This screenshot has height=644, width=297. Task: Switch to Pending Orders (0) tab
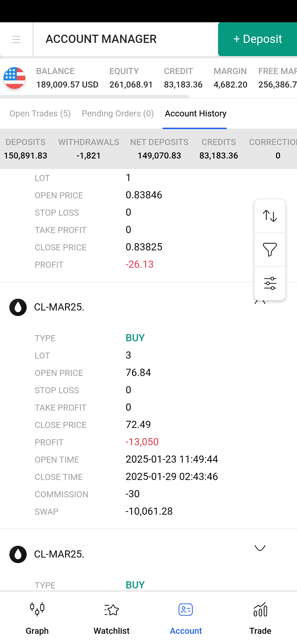click(x=118, y=113)
